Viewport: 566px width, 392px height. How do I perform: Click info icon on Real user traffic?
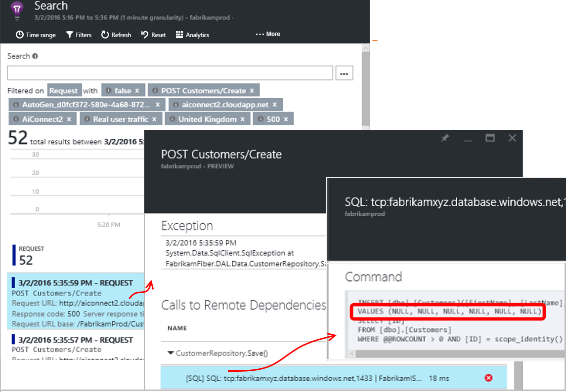click(87, 118)
